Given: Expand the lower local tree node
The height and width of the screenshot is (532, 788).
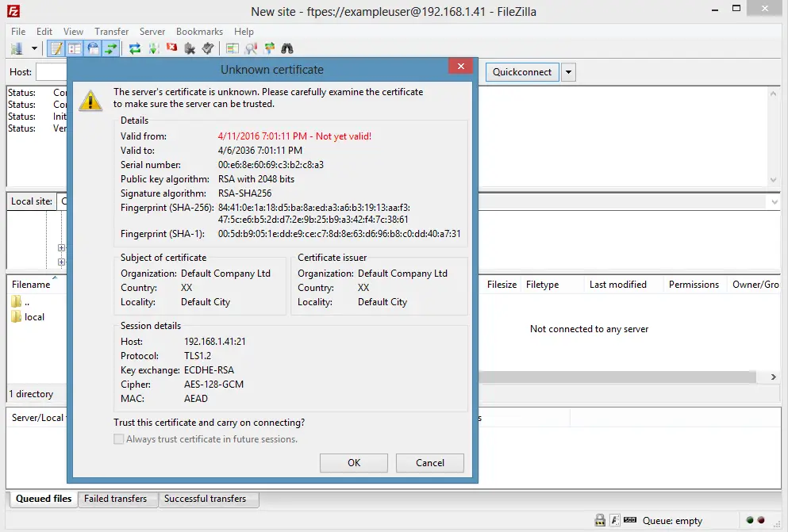Looking at the screenshot, I should pyautogui.click(x=61, y=262).
